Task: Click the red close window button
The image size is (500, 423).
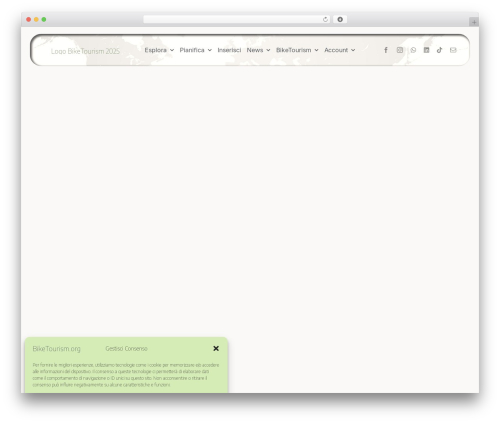Action: click(29, 19)
